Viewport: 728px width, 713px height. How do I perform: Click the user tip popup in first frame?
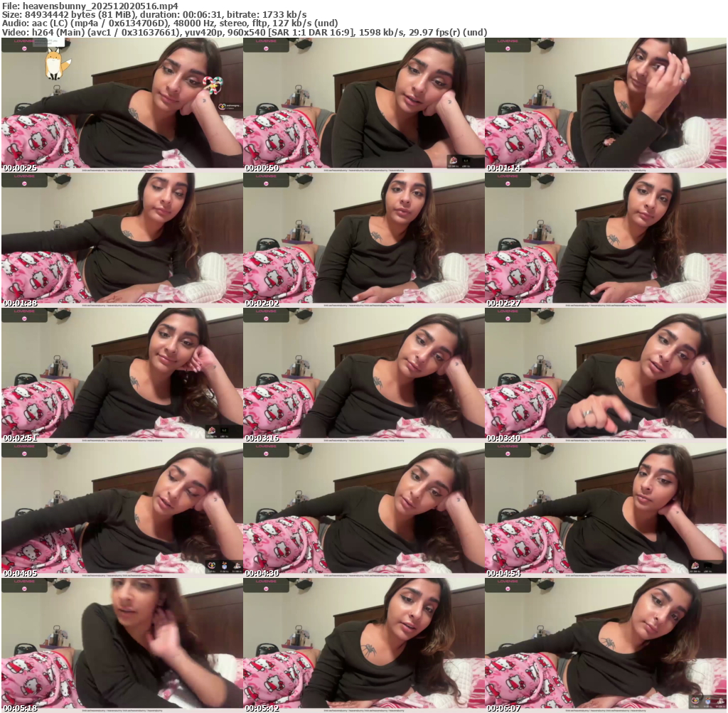[x=230, y=107]
